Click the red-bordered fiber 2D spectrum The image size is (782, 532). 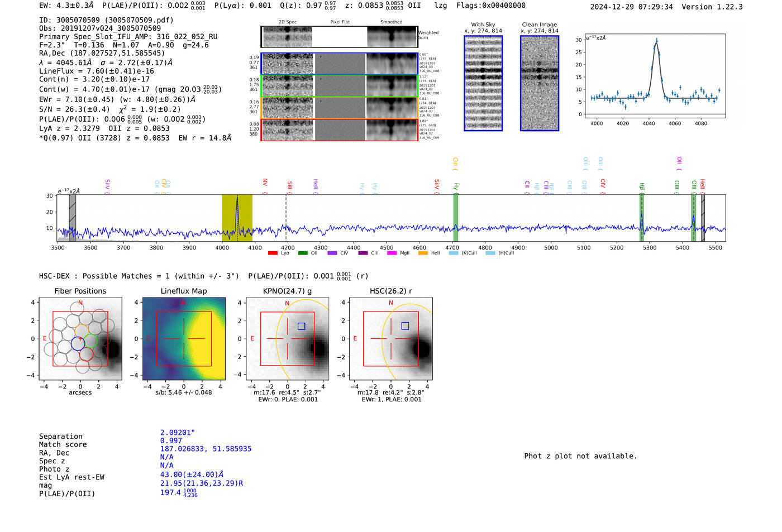point(339,130)
